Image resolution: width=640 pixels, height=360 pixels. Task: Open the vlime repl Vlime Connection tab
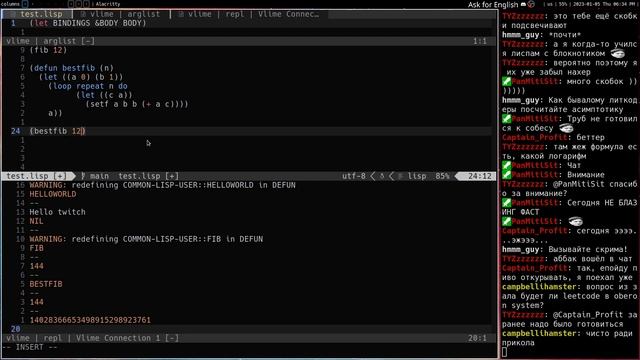pos(249,14)
